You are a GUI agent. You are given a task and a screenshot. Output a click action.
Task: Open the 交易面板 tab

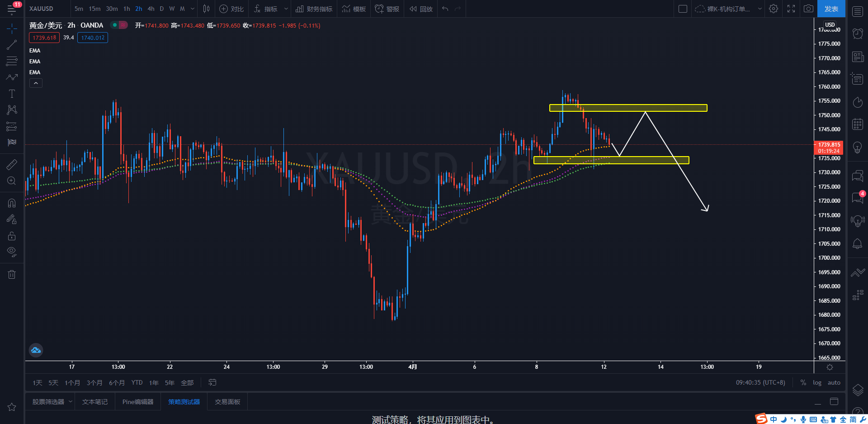tap(227, 402)
